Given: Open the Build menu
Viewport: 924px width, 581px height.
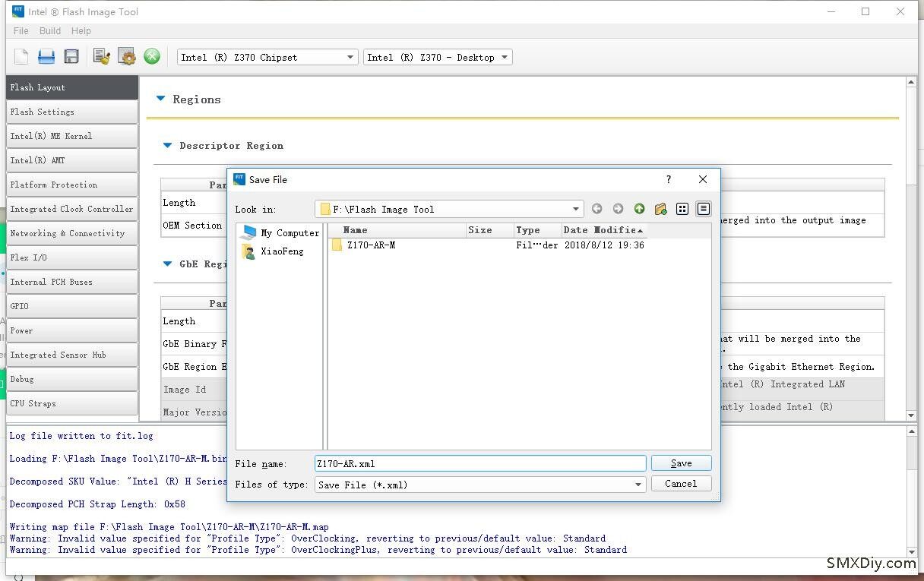Looking at the screenshot, I should click(50, 31).
